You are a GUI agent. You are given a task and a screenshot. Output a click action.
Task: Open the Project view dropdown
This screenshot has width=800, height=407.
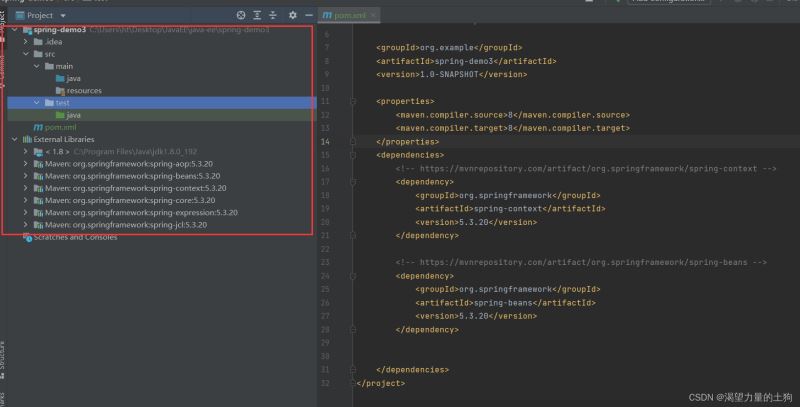(63, 16)
